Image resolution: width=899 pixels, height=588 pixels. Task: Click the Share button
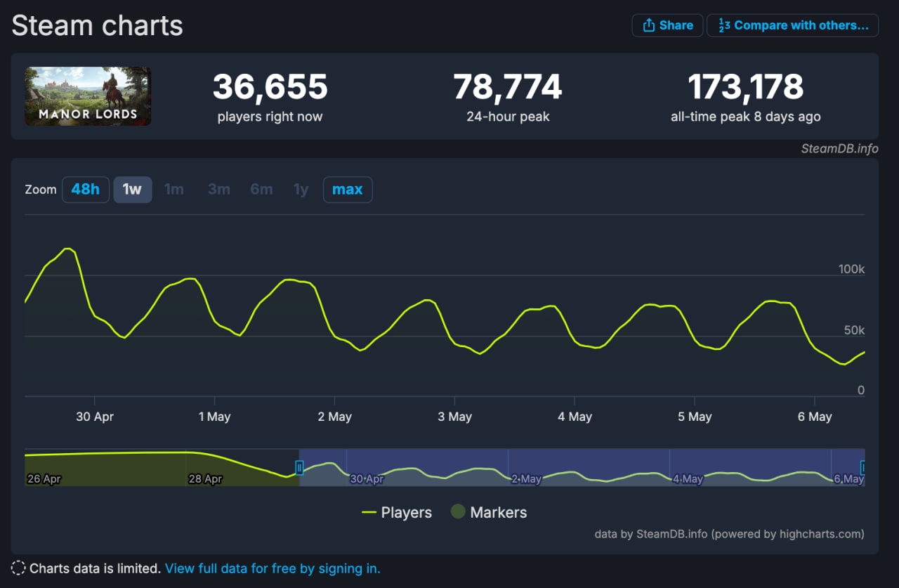[x=667, y=25]
